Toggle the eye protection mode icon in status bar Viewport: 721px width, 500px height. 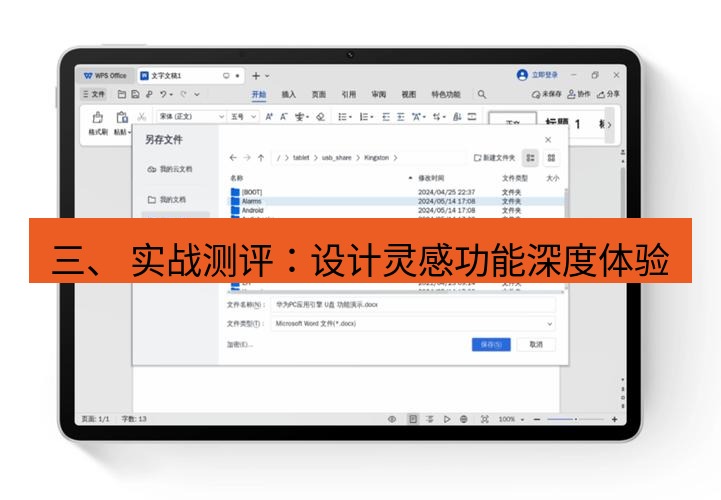pos(392,419)
